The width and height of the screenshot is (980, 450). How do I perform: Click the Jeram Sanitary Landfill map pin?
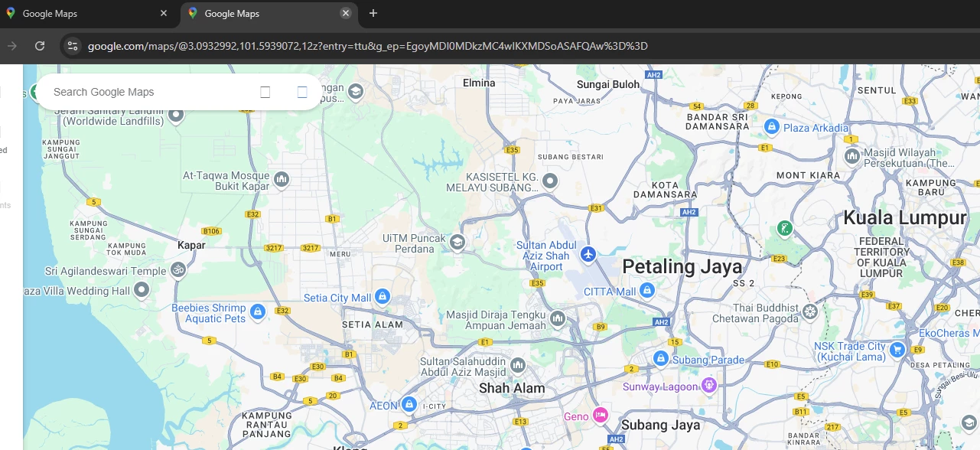click(x=176, y=115)
